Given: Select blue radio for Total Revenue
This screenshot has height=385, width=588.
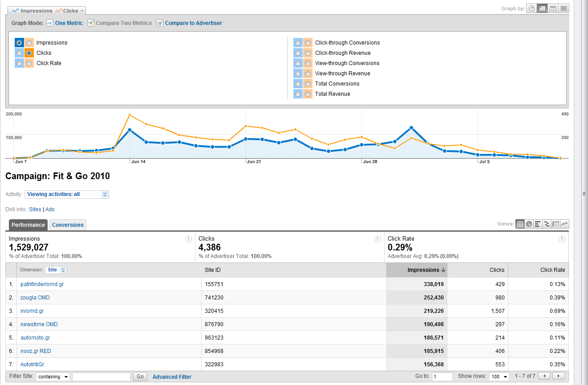Looking at the screenshot, I should (x=298, y=94).
